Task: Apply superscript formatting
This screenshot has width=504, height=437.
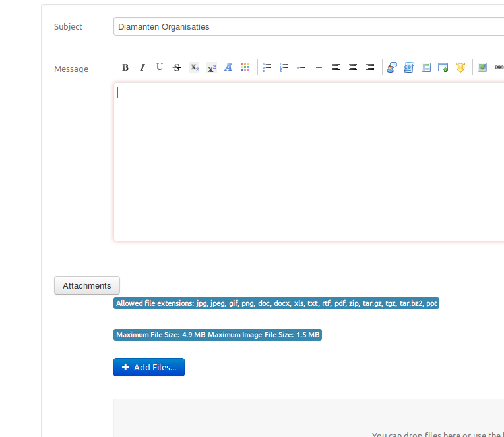Action: (x=212, y=67)
